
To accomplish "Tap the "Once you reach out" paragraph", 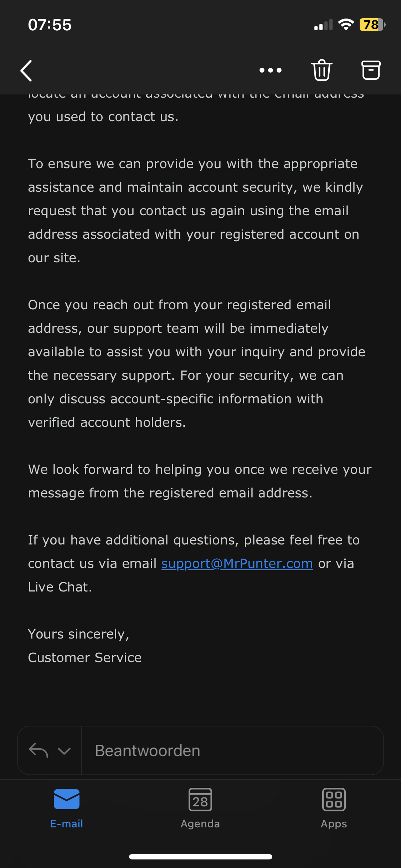I will [196, 363].
